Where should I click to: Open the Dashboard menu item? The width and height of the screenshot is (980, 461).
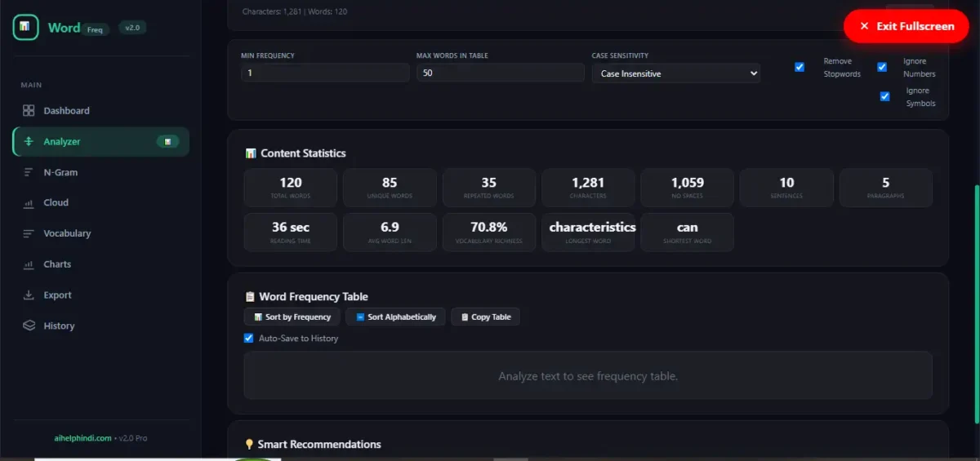click(x=100, y=111)
